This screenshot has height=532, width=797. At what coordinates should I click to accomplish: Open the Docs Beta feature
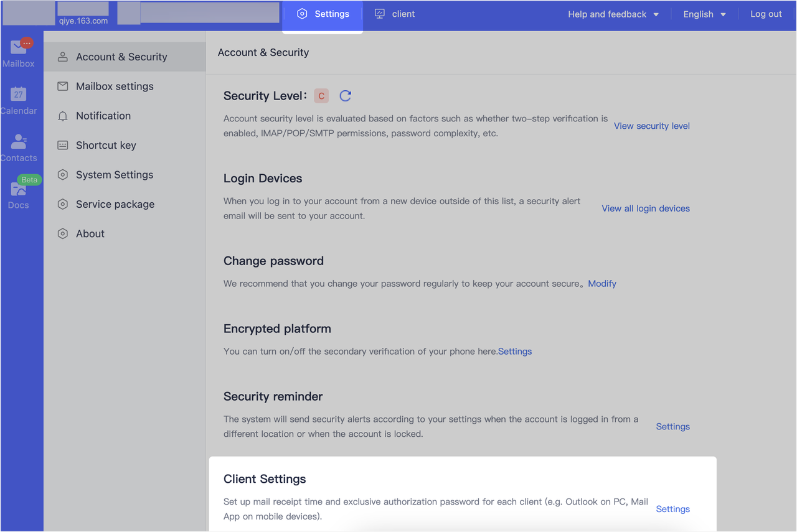tap(18, 193)
